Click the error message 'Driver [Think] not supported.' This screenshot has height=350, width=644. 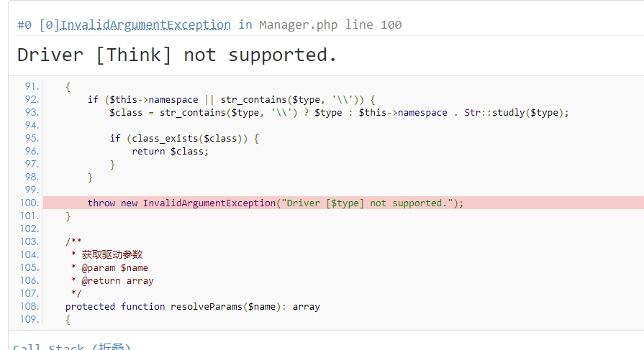coord(177,55)
